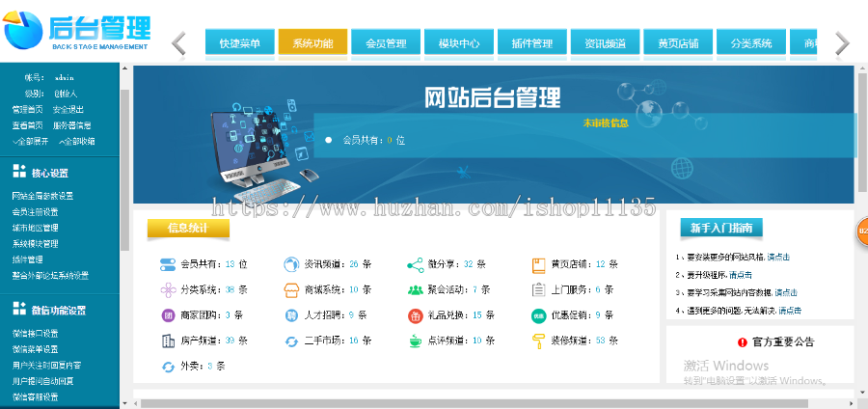Open 微信接口设置 in sidebar
Screen dimensions: 868x409
35,333
